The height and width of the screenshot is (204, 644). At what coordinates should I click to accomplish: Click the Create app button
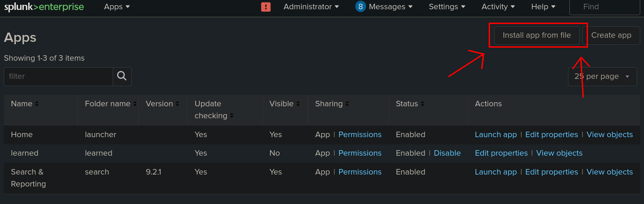(611, 35)
